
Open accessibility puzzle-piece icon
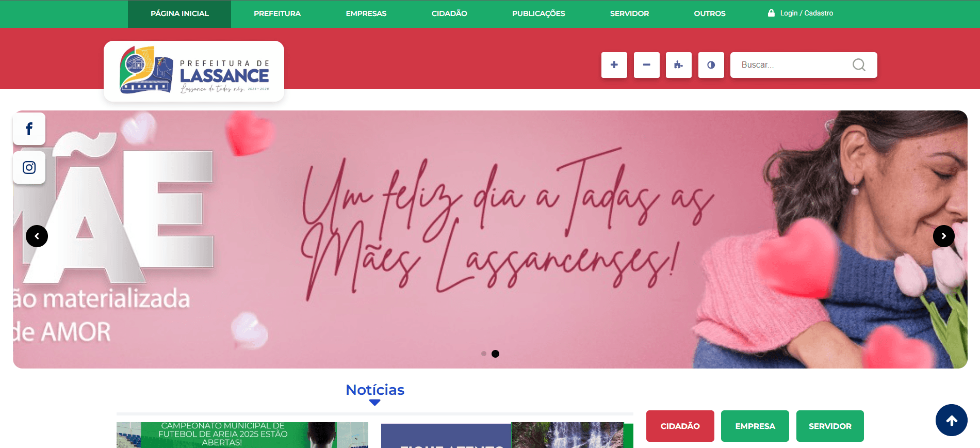tap(678, 65)
